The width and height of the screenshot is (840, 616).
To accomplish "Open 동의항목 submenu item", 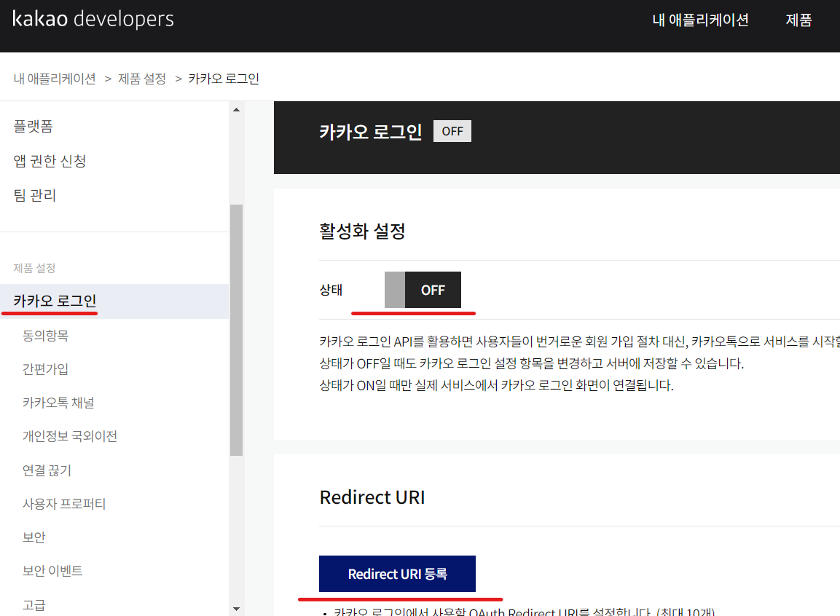I will tap(46, 336).
